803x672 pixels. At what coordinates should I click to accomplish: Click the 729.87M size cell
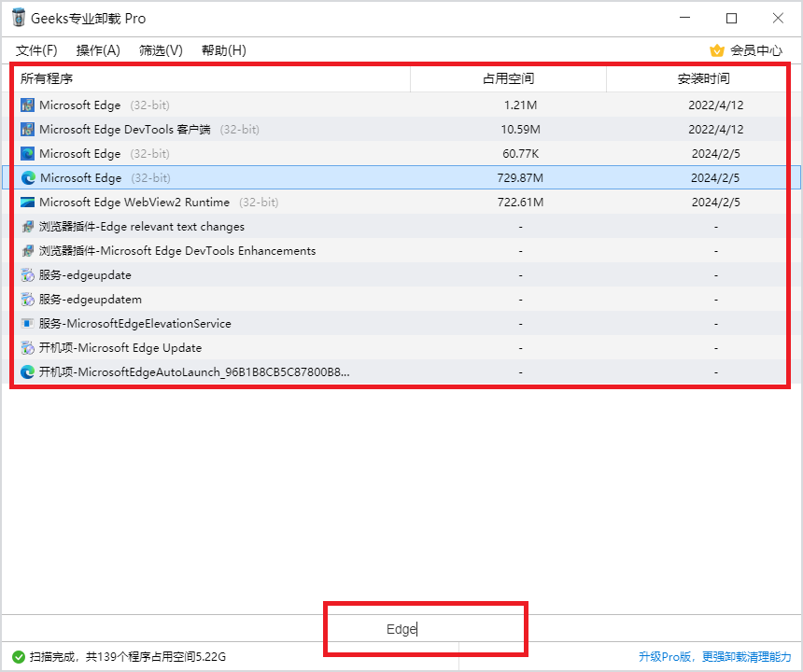(520, 177)
